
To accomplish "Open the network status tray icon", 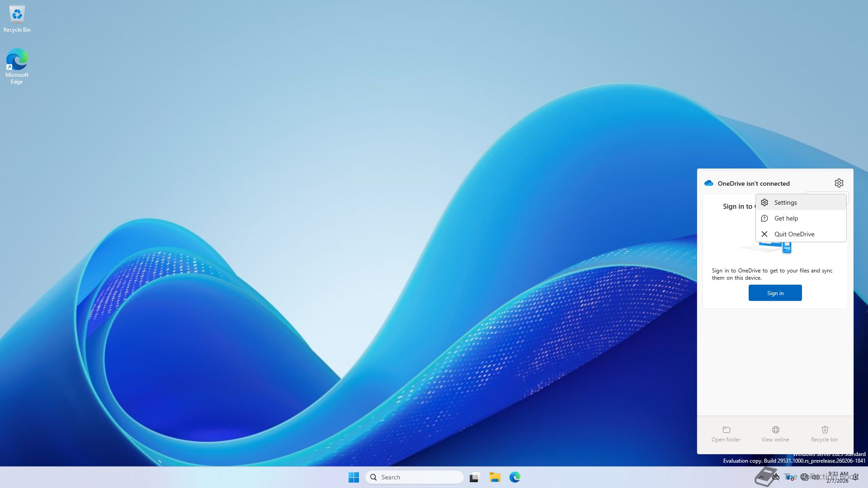I will pos(804,477).
